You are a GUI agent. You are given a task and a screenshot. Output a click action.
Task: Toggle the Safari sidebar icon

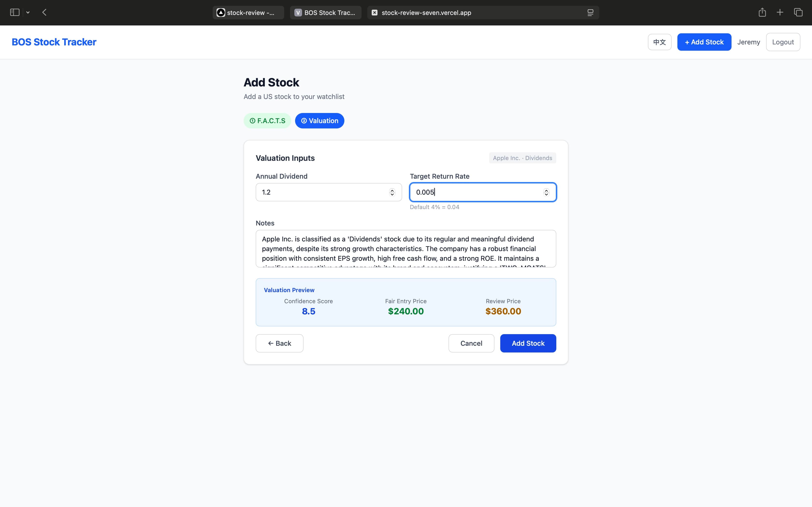[x=14, y=12]
